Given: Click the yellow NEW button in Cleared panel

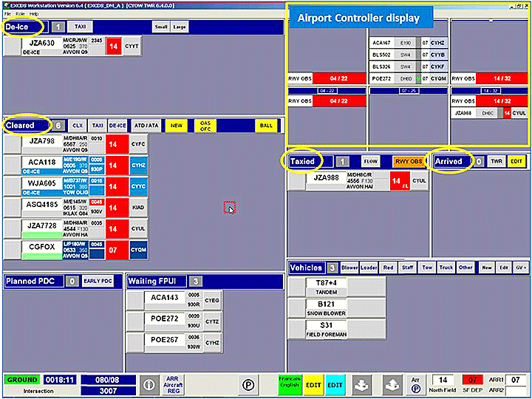Looking at the screenshot, I should [176, 126].
